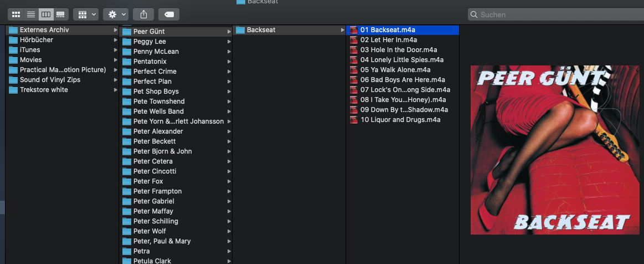The image size is (644, 264).
Task: Select file 01 Backseat.m4a
Action: 403,30
